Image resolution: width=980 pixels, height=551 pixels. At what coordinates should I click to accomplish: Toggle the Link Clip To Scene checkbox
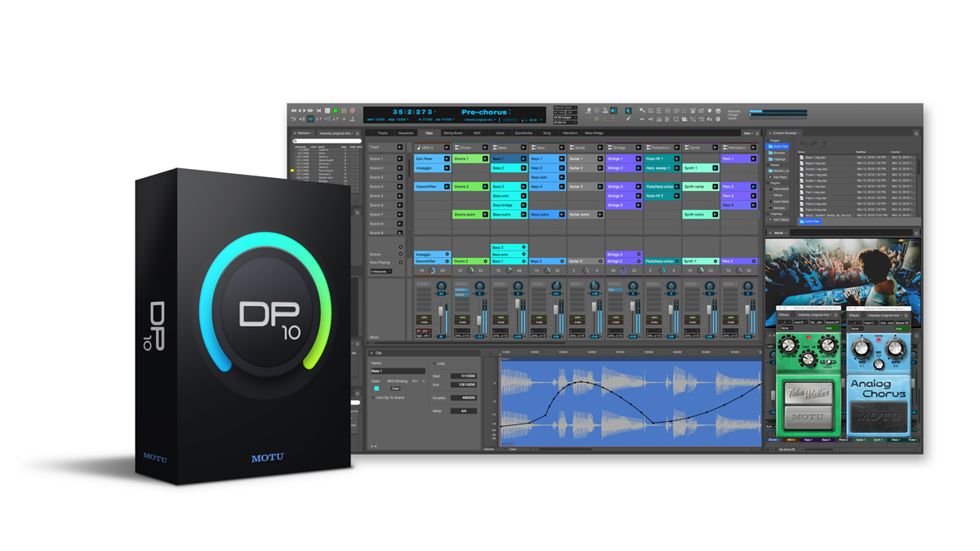373,398
